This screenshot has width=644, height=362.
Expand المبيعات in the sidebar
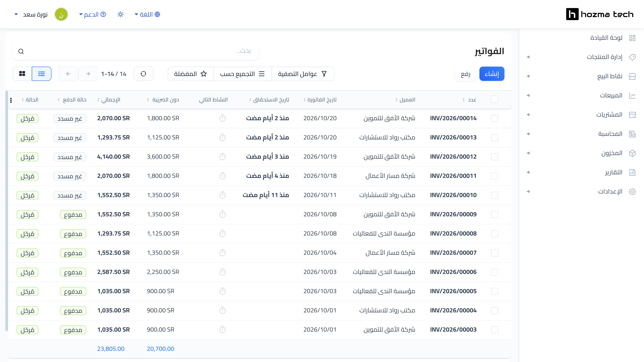coord(581,95)
